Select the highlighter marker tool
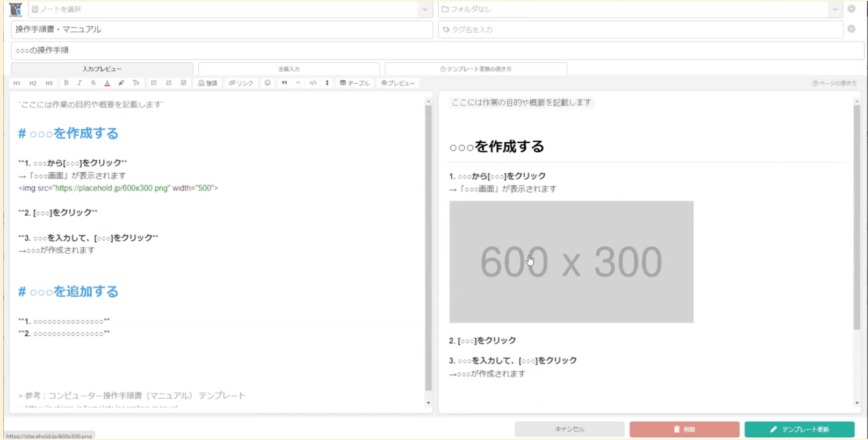This screenshot has width=868, height=440. coord(121,83)
